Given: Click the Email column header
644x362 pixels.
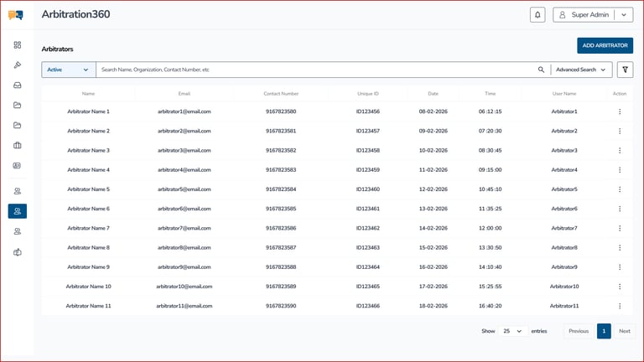Looking at the screenshot, I should click(184, 94).
